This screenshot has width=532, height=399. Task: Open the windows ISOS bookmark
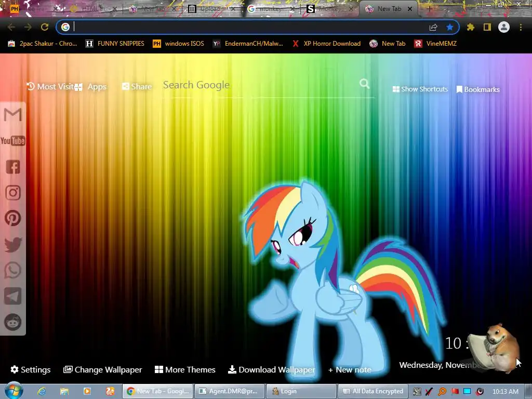pos(179,44)
